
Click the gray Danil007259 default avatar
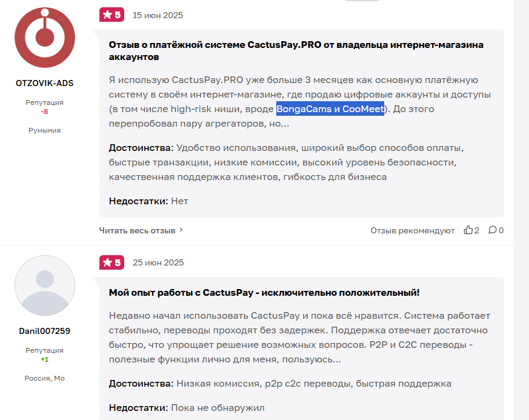[44, 285]
